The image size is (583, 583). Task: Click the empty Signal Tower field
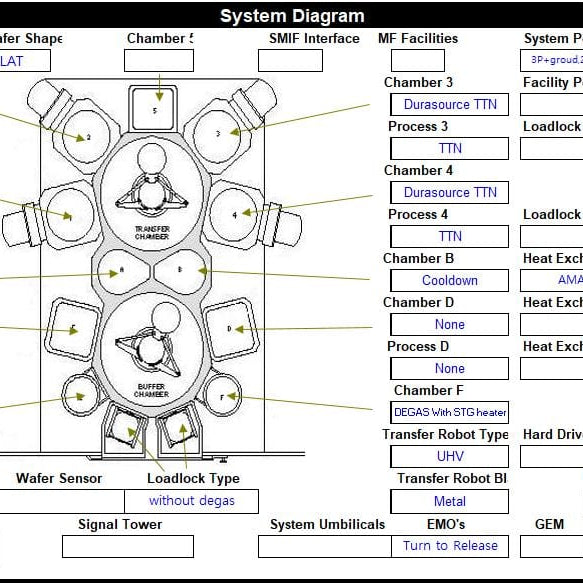tap(128, 546)
